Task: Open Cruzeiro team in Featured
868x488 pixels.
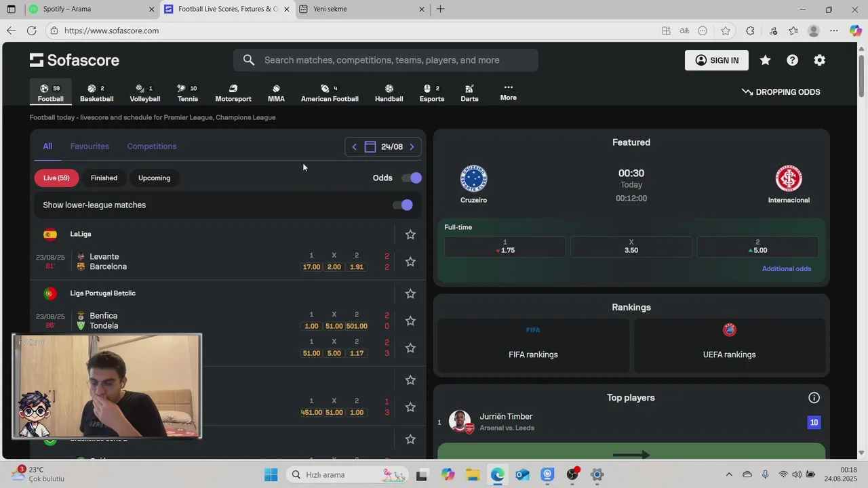Action: (473, 184)
